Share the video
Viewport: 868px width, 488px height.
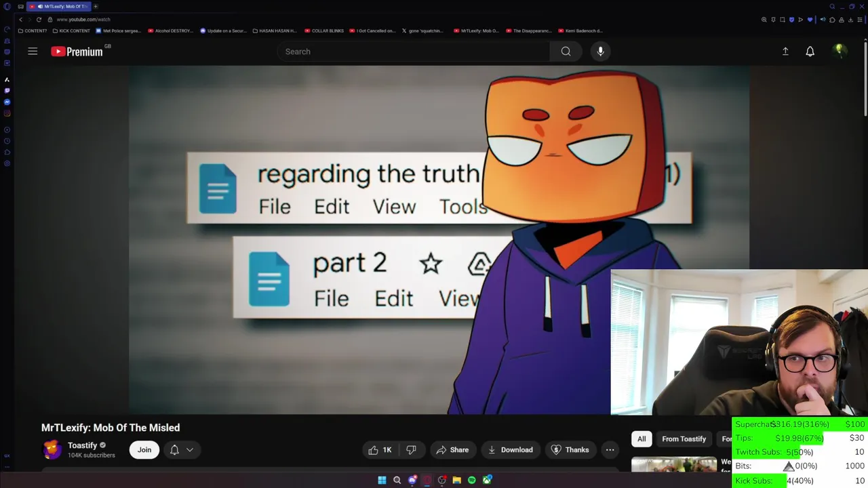coord(452,450)
